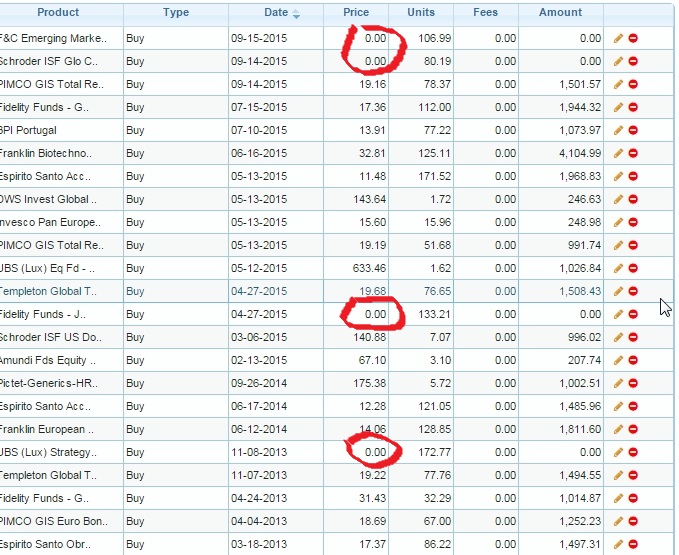Edit the UBS (Lux) Eq Fd entry
Image resolution: width=679 pixels, height=555 pixels.
tap(619, 268)
